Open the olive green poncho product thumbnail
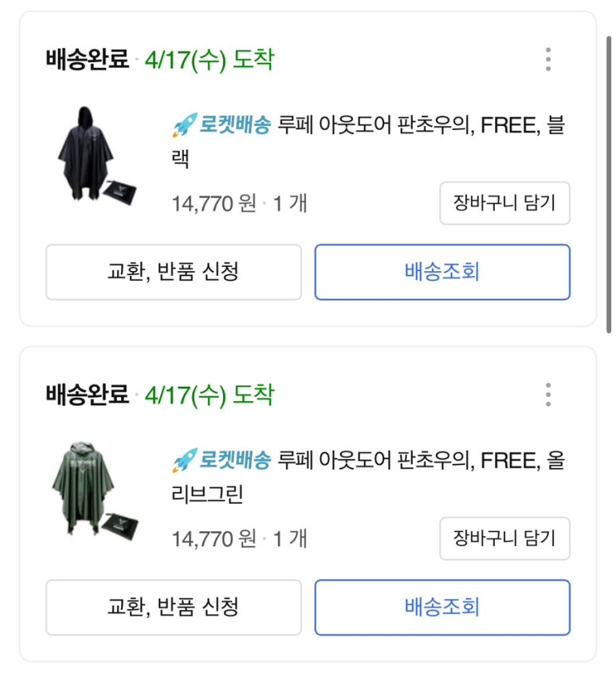 point(96,492)
